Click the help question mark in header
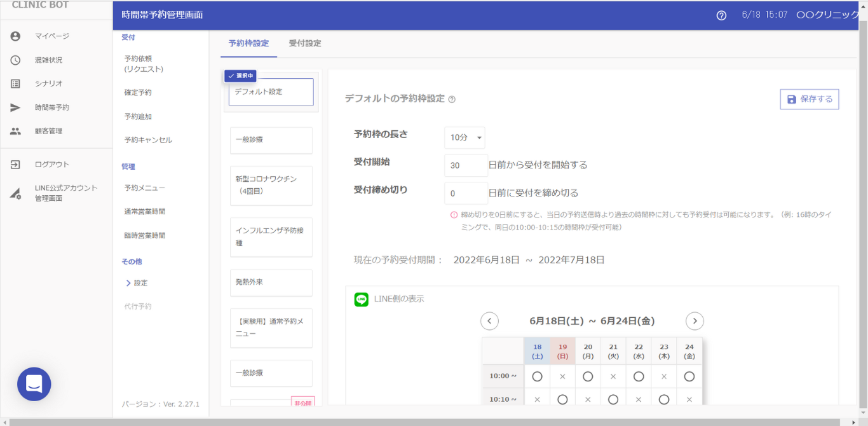This screenshot has height=426, width=868. click(721, 15)
